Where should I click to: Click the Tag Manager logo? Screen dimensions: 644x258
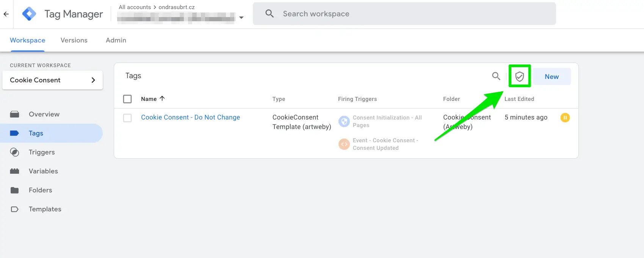coord(29,14)
